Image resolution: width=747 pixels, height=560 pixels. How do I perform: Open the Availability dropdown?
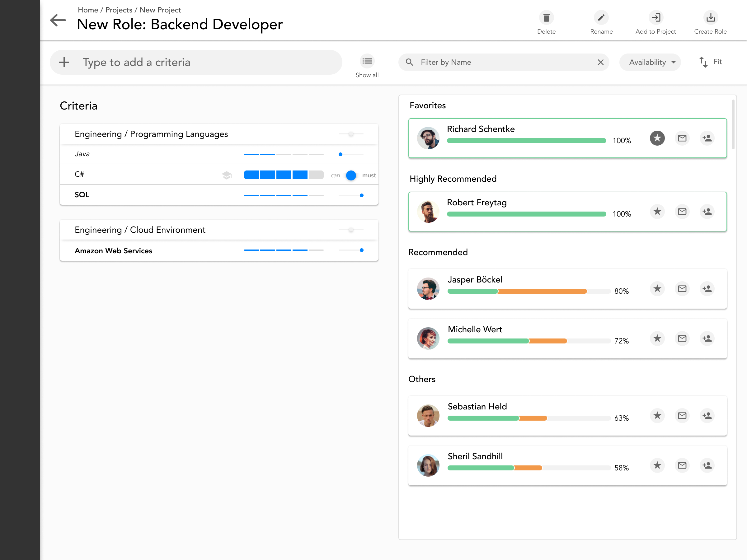[x=650, y=62]
